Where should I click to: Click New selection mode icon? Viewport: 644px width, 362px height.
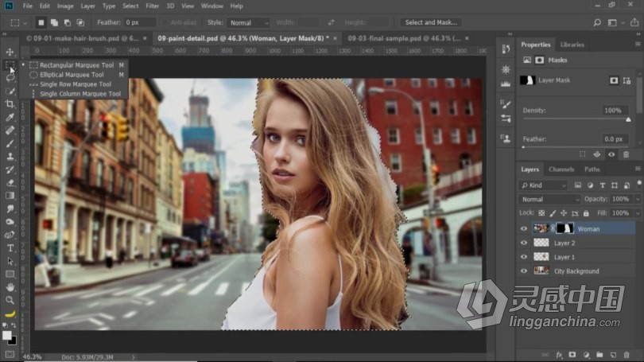pyautogui.click(x=41, y=22)
